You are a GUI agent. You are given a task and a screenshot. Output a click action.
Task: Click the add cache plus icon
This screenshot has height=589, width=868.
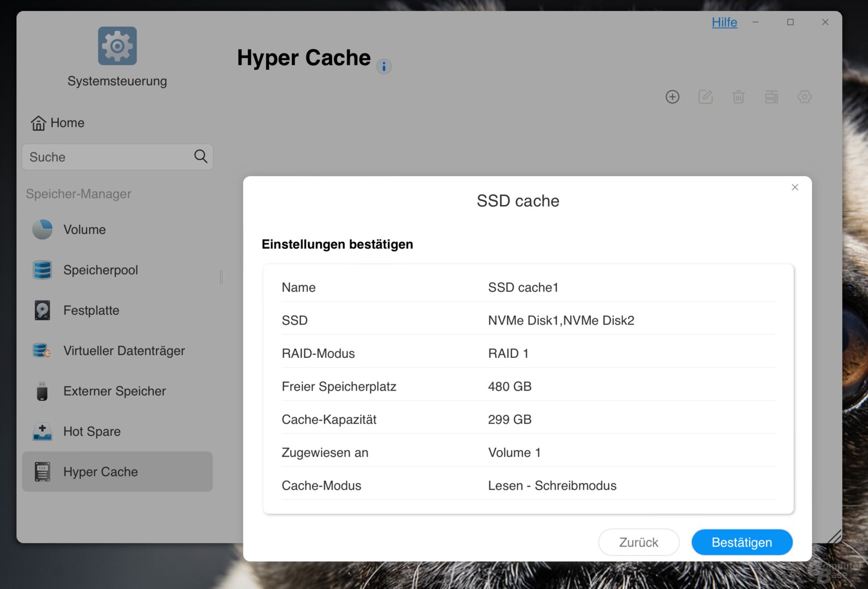[x=672, y=97]
